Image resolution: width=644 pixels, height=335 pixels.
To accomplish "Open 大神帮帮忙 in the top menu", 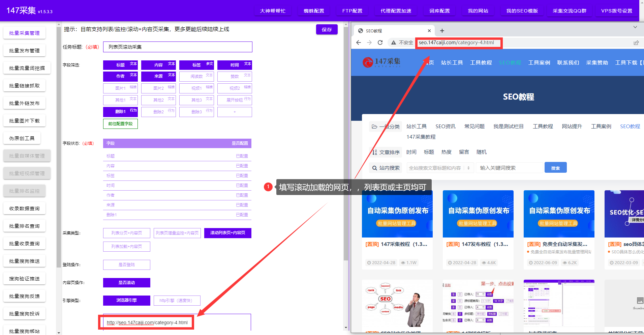I will tap(273, 11).
